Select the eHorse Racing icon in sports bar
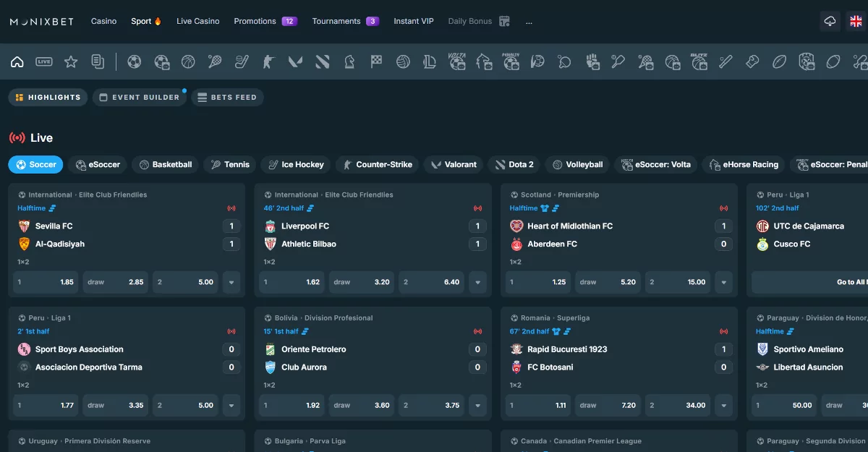The width and height of the screenshot is (868, 452). (483, 61)
